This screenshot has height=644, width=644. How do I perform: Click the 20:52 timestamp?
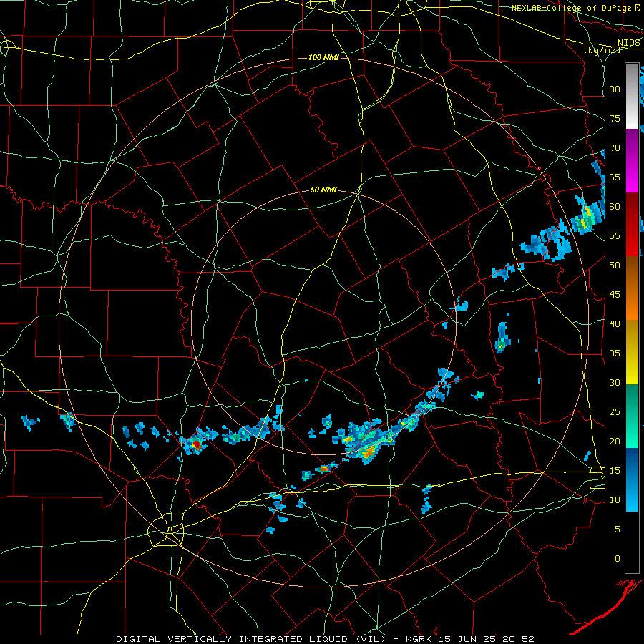517,639
